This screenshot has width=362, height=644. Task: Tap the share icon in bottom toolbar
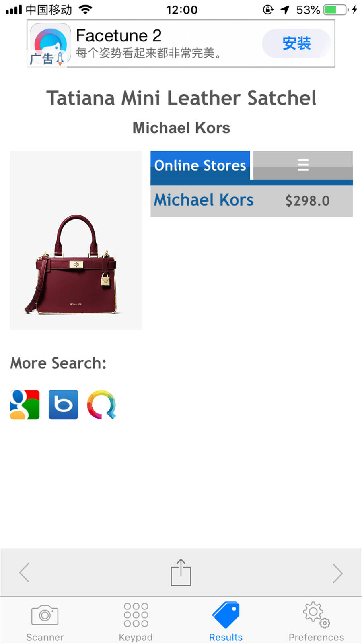point(181,572)
